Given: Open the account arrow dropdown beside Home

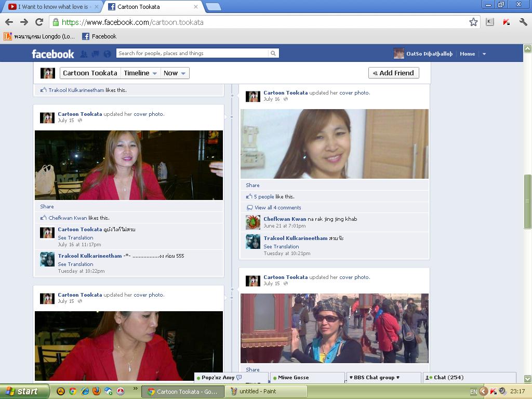Looking at the screenshot, I should pos(484,54).
